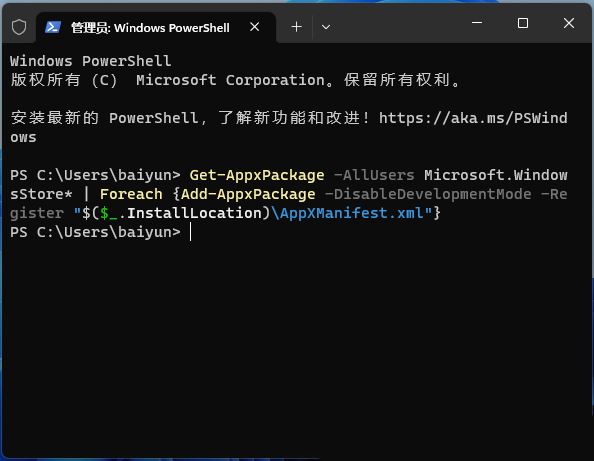Select the 管理员: Windows PowerShell tab
Screen dimensions: 594x461
pos(156,28)
